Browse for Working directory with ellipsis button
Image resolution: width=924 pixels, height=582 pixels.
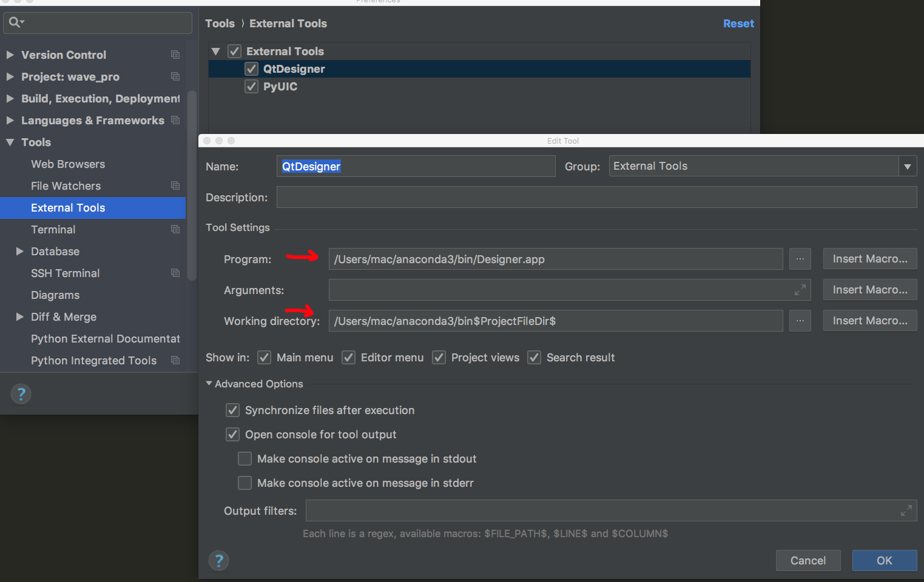click(800, 321)
